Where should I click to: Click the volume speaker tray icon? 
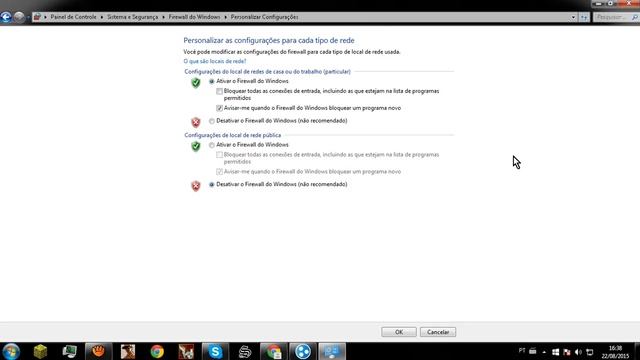[578, 352]
